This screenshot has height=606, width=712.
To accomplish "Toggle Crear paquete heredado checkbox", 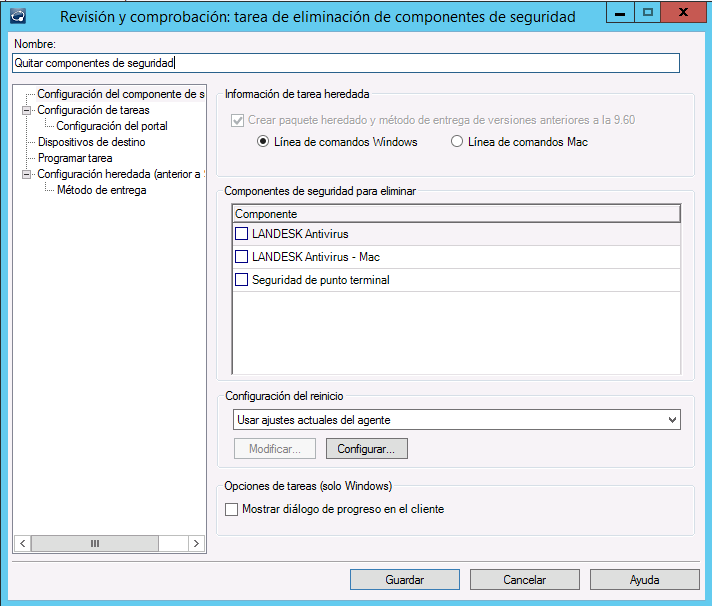I will point(237,120).
